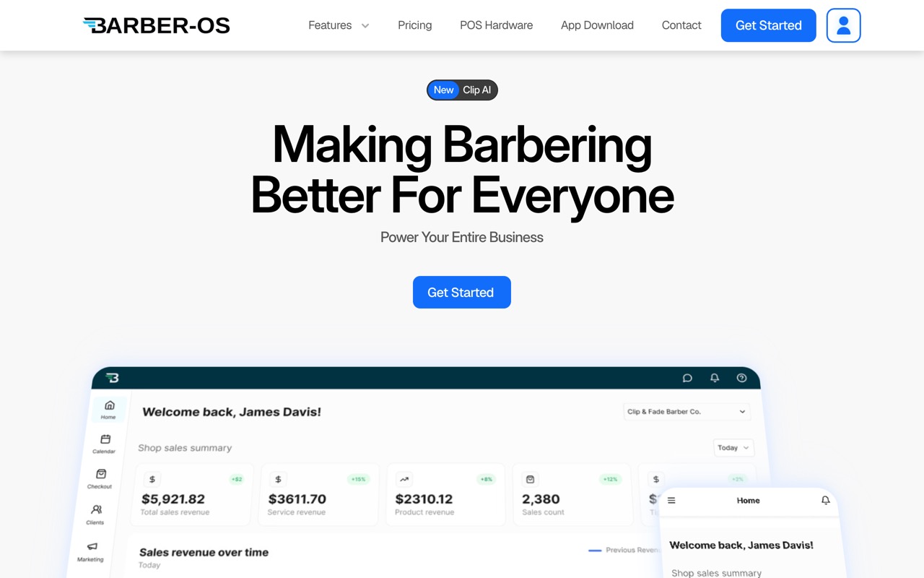Click the help question mark icon
This screenshot has width=924, height=578.
pyautogui.click(x=741, y=378)
